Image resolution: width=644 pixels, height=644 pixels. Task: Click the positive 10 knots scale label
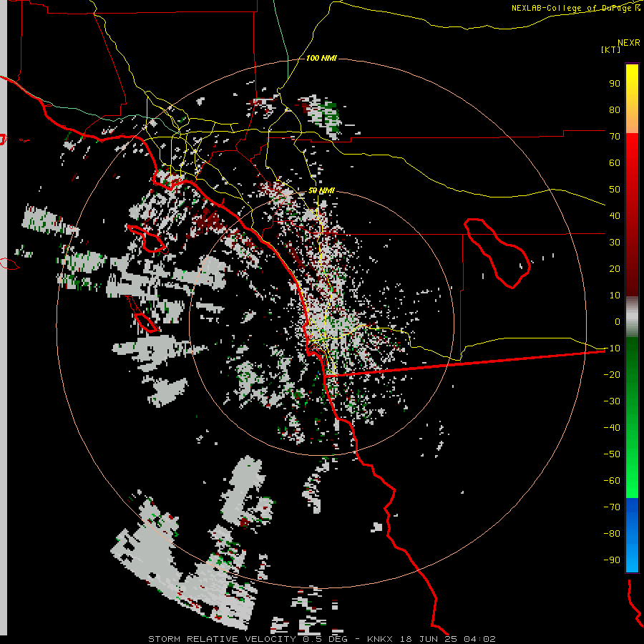[615, 296]
